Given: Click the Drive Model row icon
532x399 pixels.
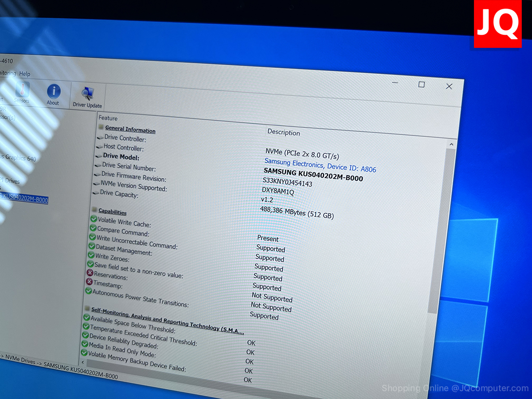Looking at the screenshot, I should [99, 156].
